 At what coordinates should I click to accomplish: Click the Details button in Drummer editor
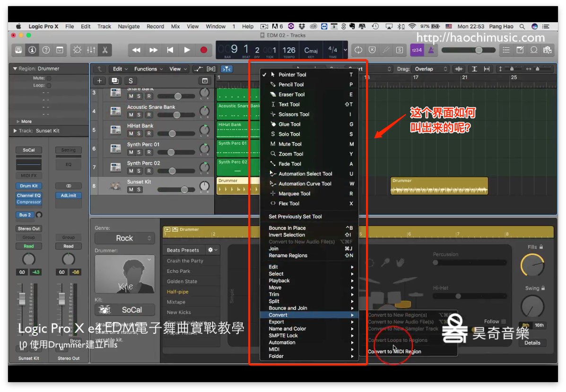coord(532,343)
